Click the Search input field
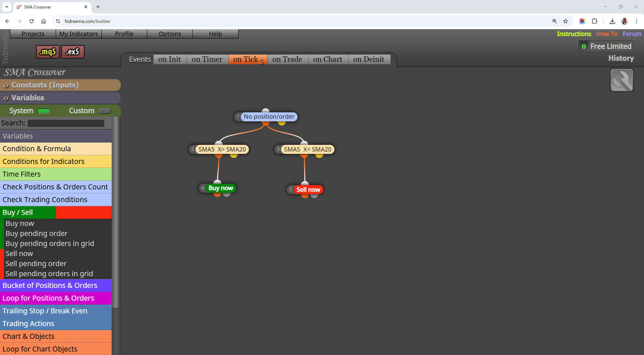Screen dimensions: 644x355 pyautogui.click(x=66, y=123)
